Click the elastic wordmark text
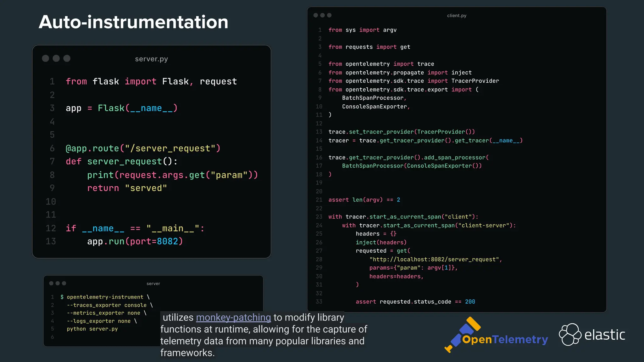 click(605, 335)
